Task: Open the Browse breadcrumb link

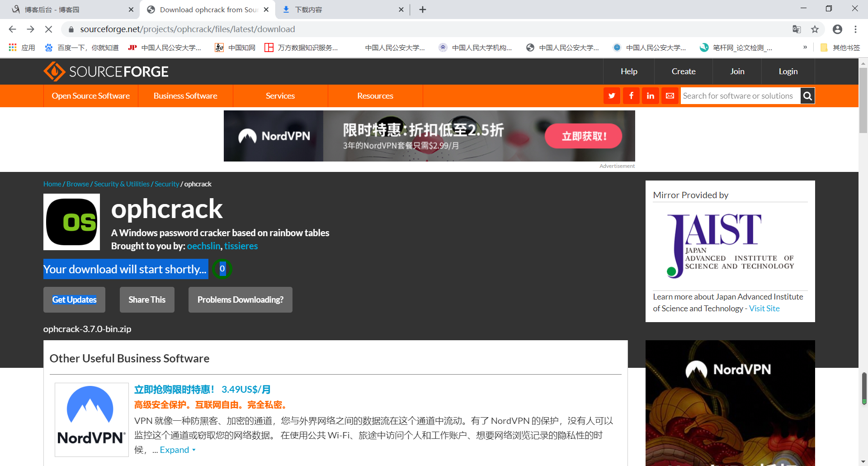Action: (78, 184)
